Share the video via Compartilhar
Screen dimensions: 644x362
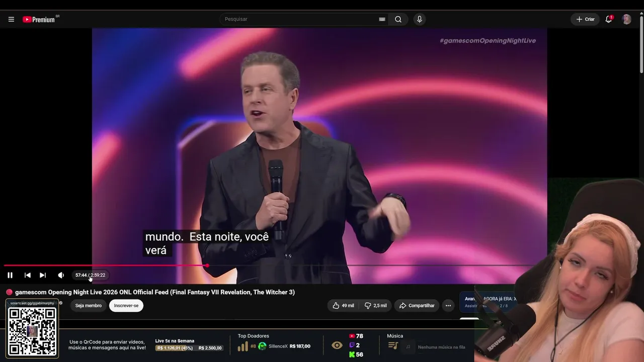point(417,306)
